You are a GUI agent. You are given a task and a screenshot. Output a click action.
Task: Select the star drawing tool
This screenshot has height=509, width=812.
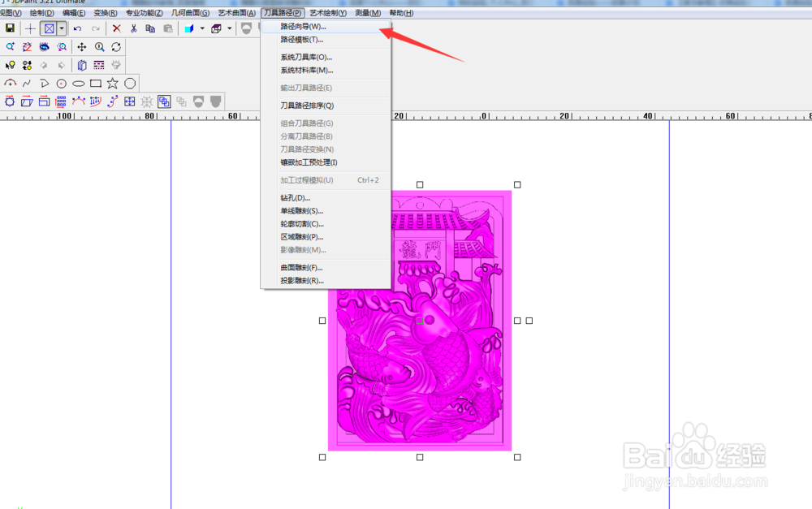pos(112,84)
